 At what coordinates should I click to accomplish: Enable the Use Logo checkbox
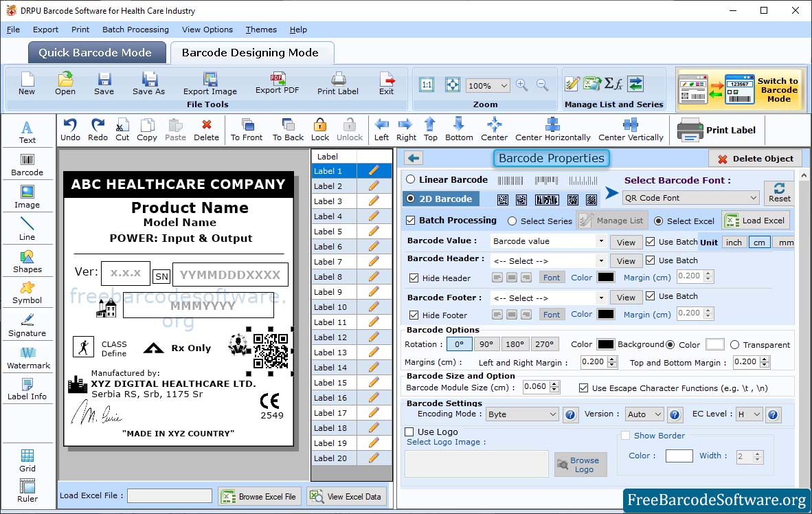click(x=409, y=432)
